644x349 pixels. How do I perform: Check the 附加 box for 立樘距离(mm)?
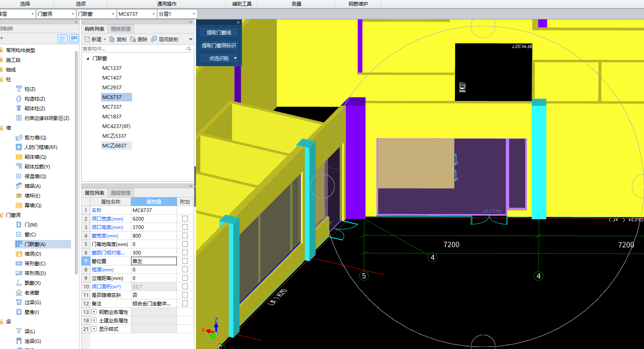185,278
